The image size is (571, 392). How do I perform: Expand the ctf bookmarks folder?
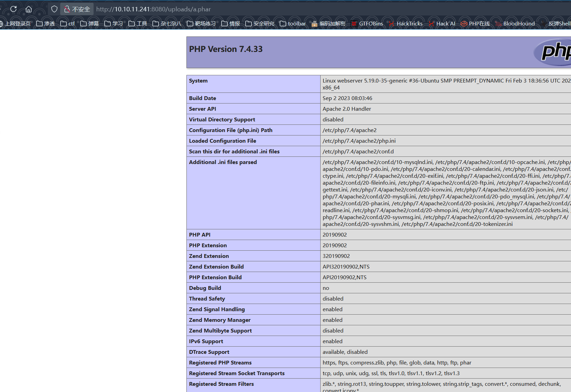click(x=67, y=23)
